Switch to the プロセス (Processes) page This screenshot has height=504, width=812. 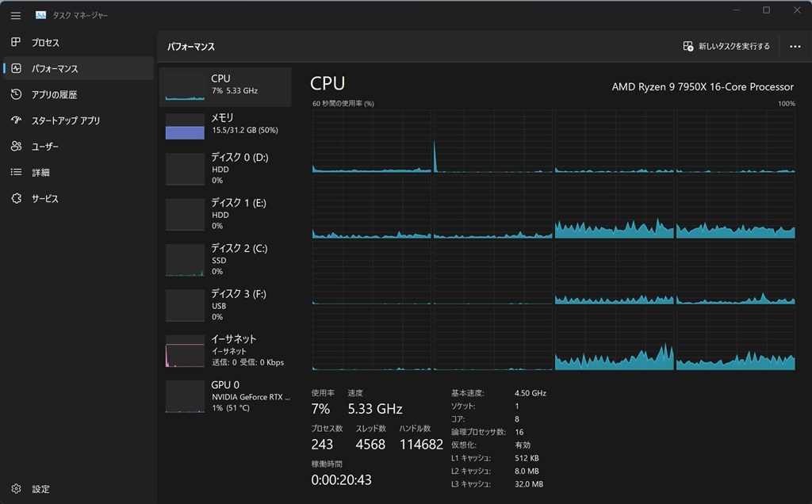(x=48, y=42)
